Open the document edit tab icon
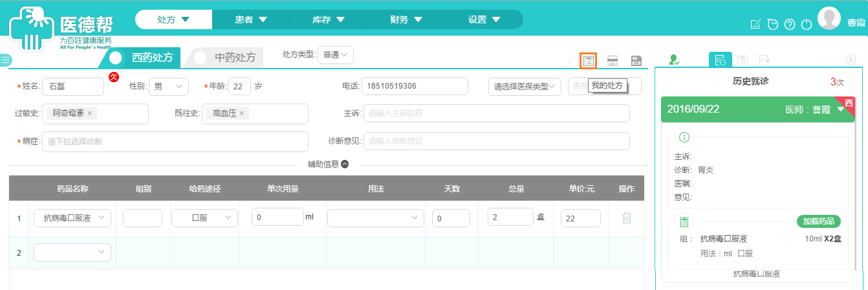The width and height of the screenshot is (868, 290). (x=764, y=60)
